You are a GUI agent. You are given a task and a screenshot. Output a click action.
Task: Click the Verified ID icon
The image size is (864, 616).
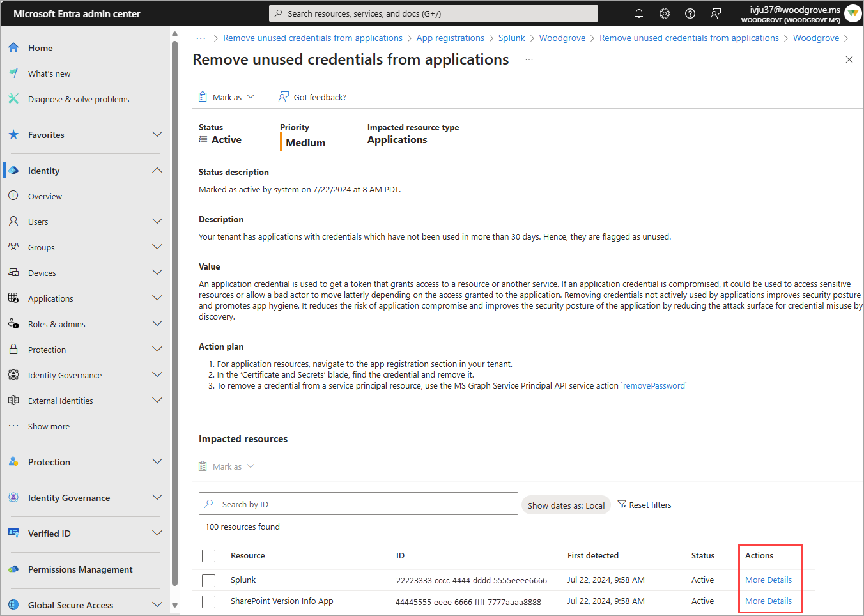click(13, 534)
